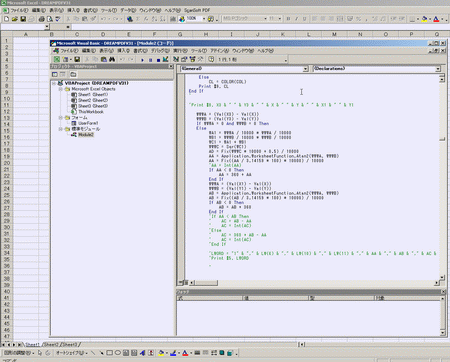450x362 pixels.
Task: Open the zoom percentage dropdown in Excel
Action: [x=204, y=19]
